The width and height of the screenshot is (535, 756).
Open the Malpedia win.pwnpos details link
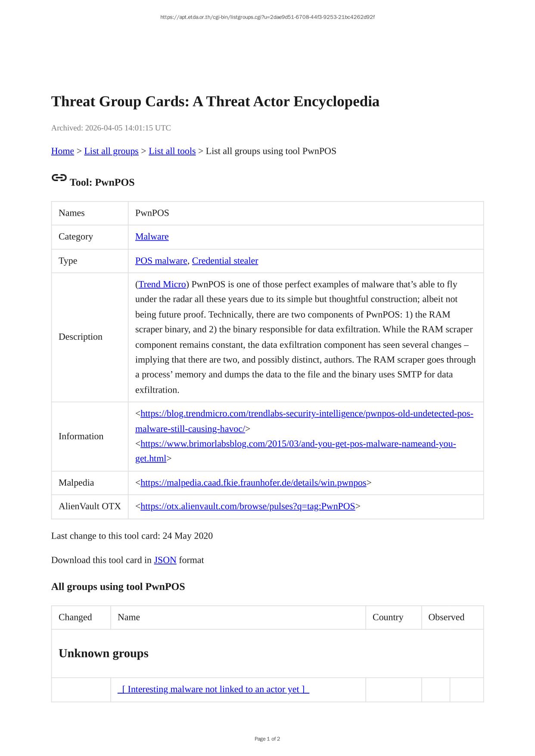[253, 483]
